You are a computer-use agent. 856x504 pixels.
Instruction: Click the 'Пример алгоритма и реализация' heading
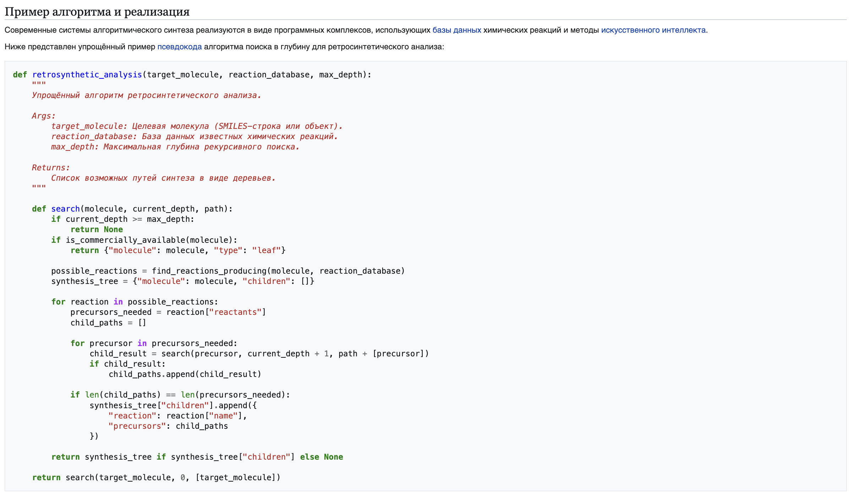click(97, 12)
